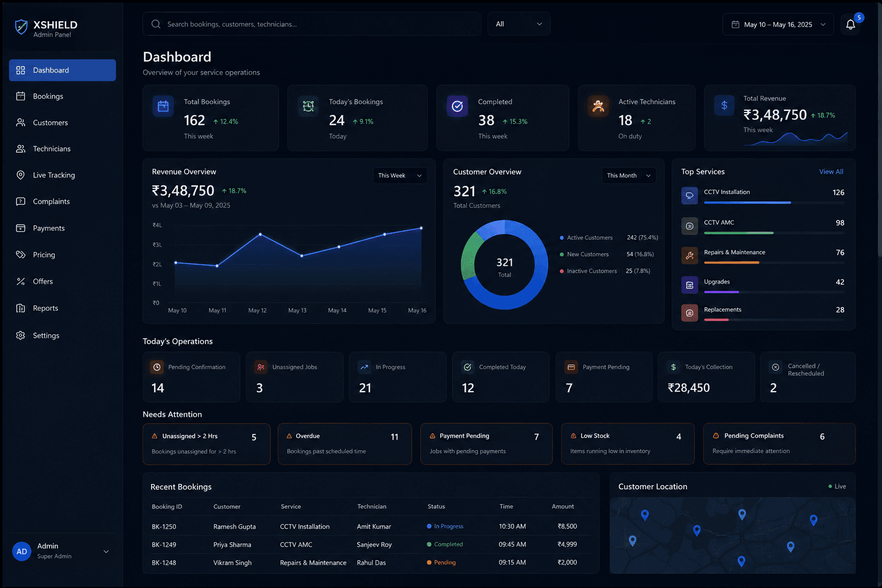Screen dimensions: 882x588
Task: Click the May 12 revenue chart point
Action: pos(260,234)
